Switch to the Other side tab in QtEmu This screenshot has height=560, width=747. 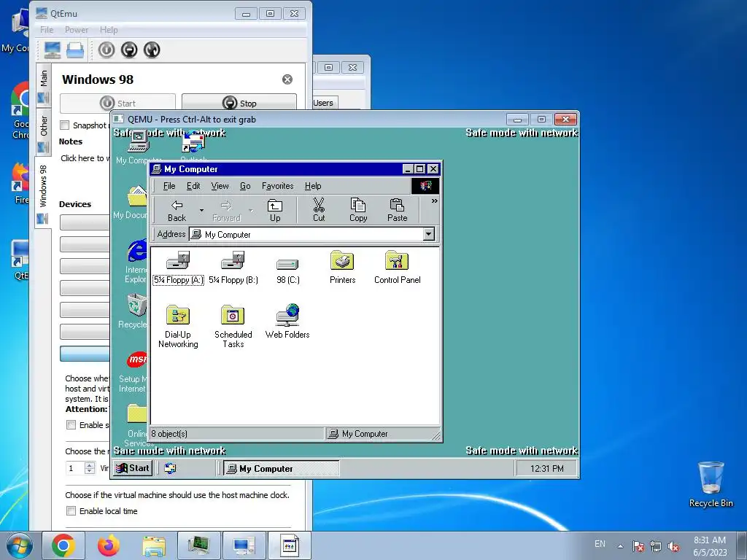[x=43, y=132]
